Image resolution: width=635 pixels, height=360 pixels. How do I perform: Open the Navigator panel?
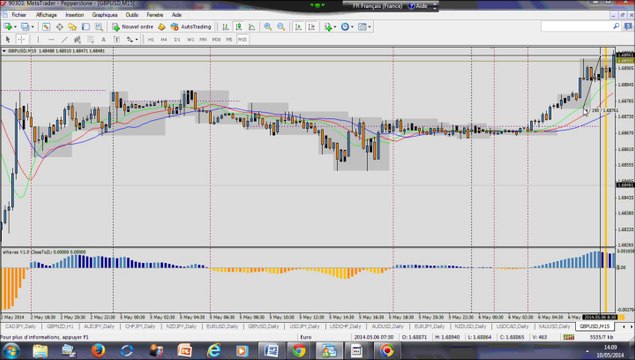tap(72, 27)
